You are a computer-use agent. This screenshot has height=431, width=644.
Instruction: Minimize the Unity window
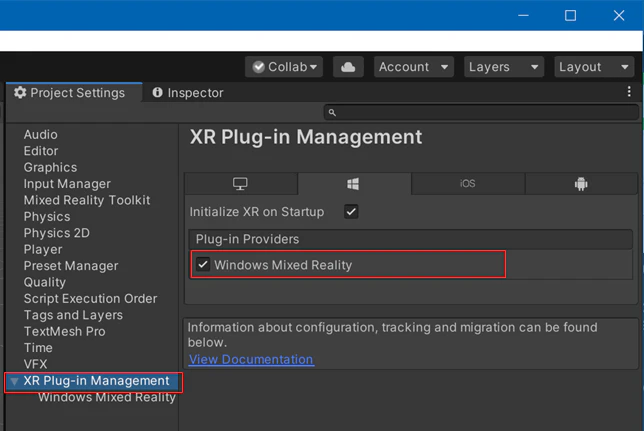pyautogui.click(x=523, y=16)
